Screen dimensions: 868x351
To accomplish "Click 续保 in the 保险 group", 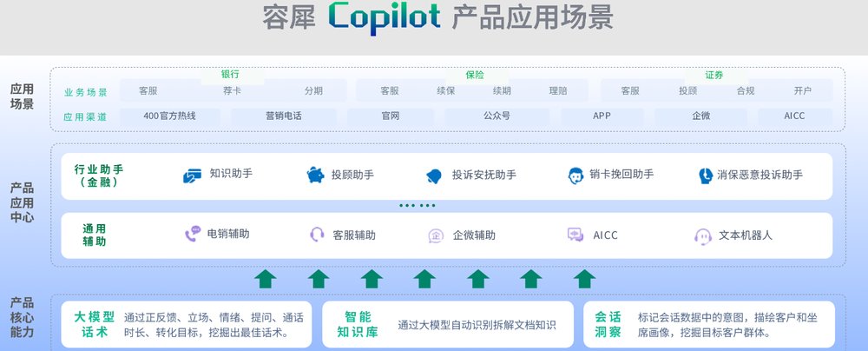I will pos(445,91).
